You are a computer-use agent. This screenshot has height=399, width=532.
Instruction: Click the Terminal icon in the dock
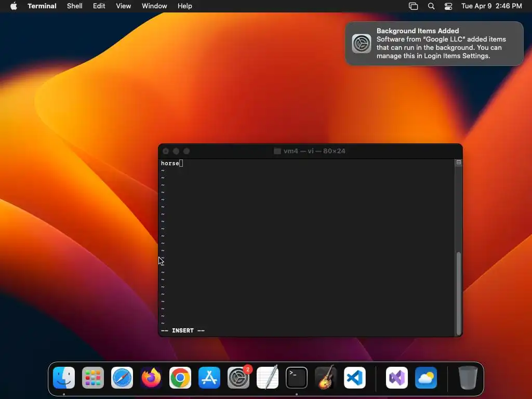tap(297, 378)
